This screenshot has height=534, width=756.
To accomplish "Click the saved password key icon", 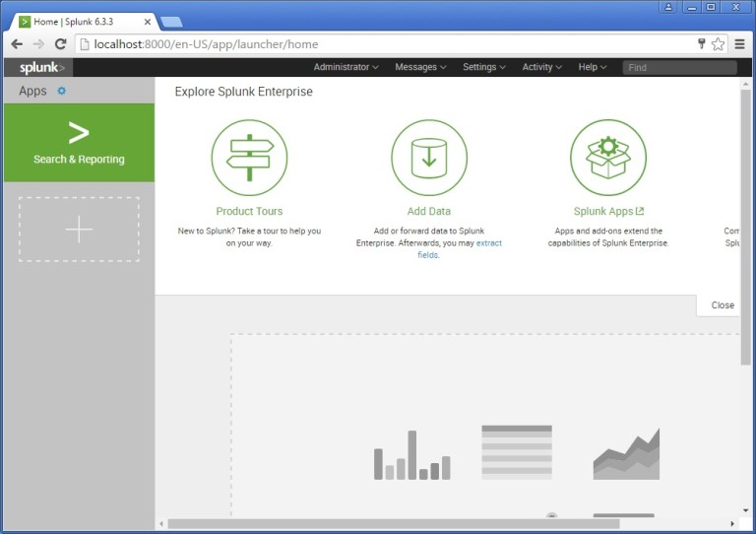I will coord(701,44).
